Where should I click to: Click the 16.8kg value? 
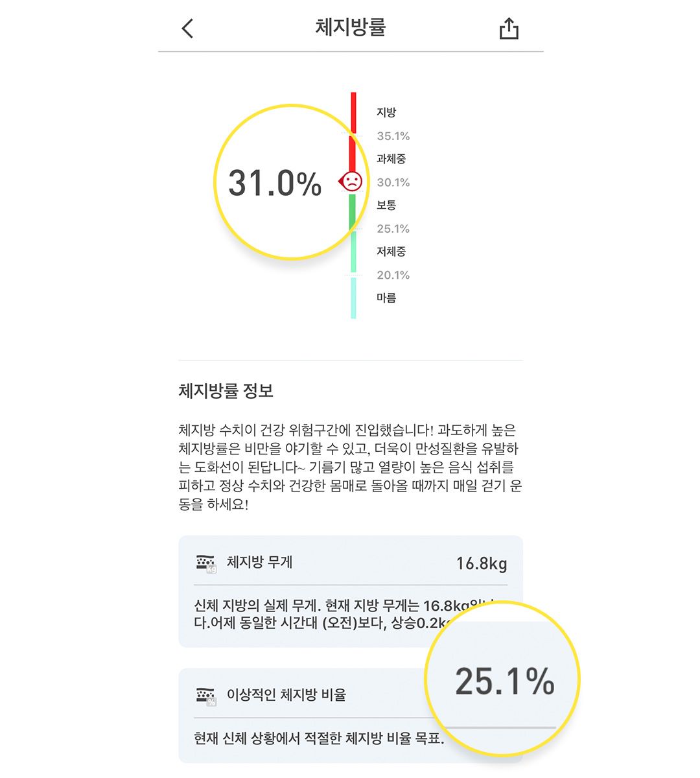click(x=482, y=563)
